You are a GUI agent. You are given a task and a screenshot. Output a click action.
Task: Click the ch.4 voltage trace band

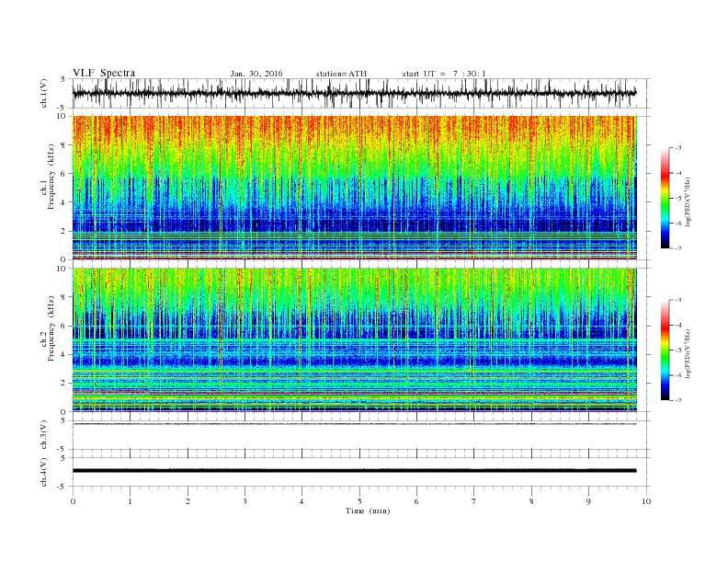click(x=354, y=471)
